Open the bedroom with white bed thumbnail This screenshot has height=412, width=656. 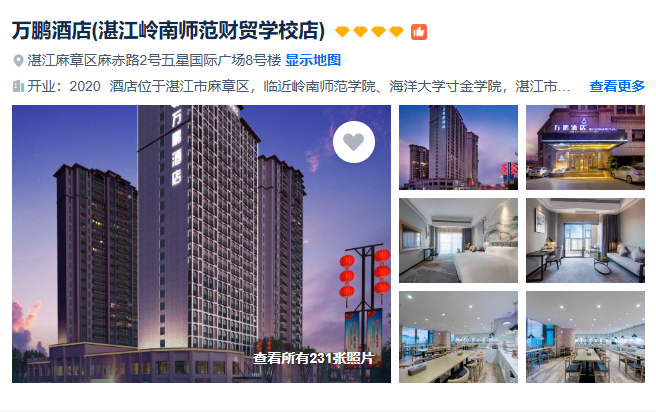point(459,241)
